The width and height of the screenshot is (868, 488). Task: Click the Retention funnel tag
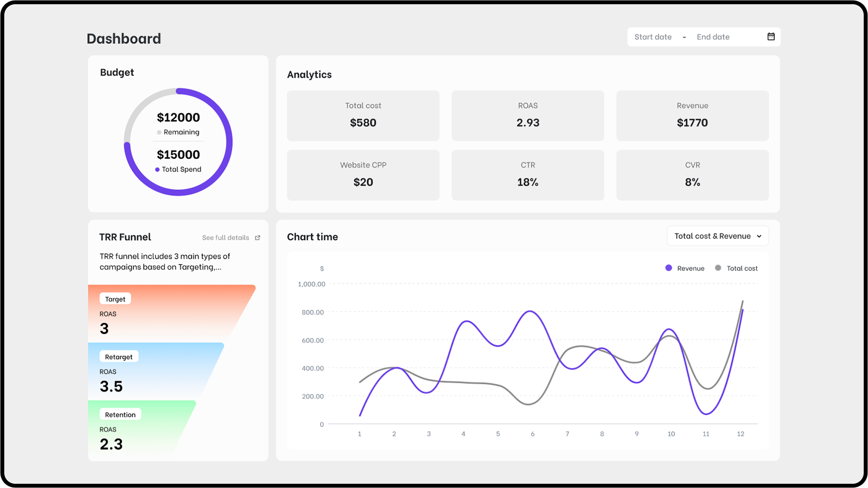pyautogui.click(x=120, y=415)
